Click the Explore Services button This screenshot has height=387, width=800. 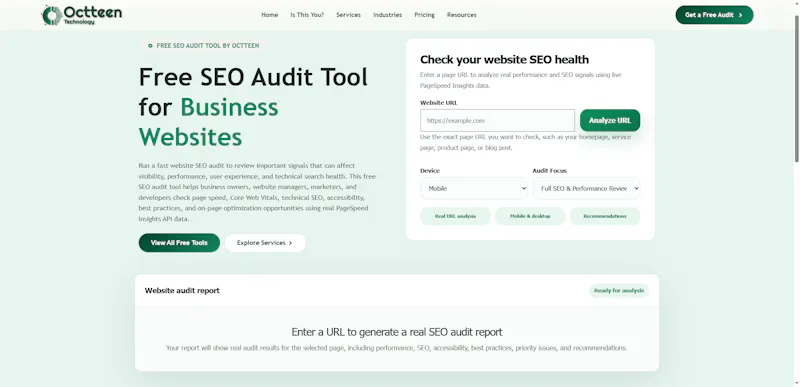tap(265, 243)
